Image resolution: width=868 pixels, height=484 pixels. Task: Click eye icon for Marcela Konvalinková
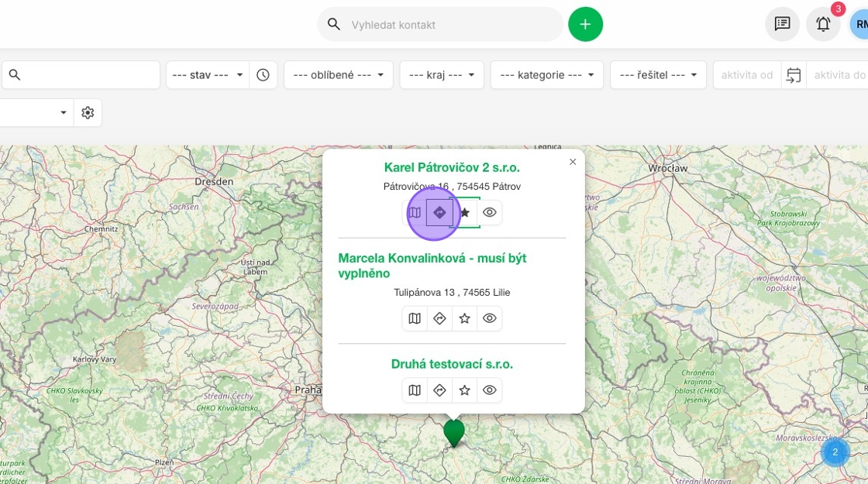point(489,318)
